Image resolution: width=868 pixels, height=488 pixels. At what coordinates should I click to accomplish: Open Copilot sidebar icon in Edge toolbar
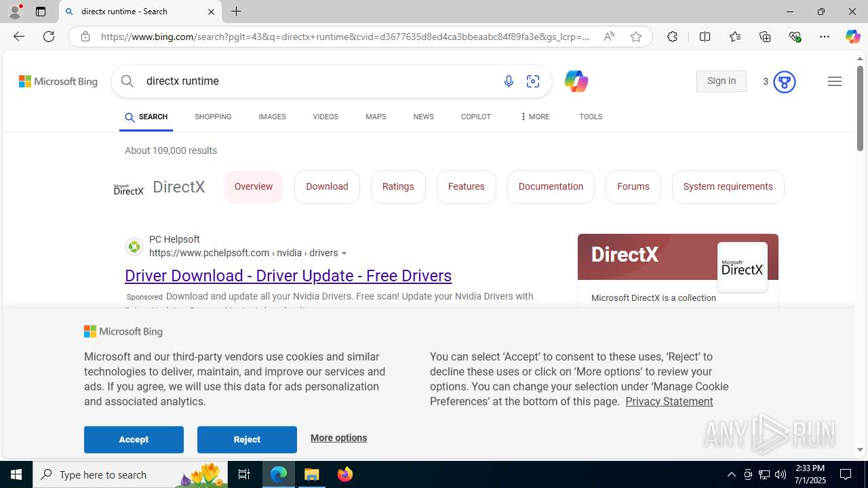pos(852,37)
